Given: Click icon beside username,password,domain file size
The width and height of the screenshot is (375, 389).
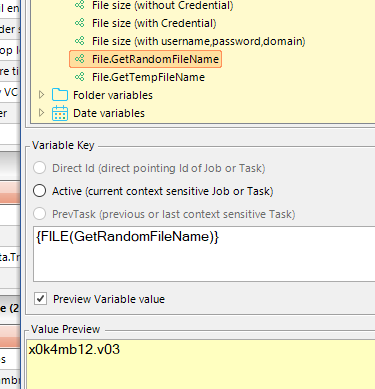Looking at the screenshot, I should tap(79, 41).
